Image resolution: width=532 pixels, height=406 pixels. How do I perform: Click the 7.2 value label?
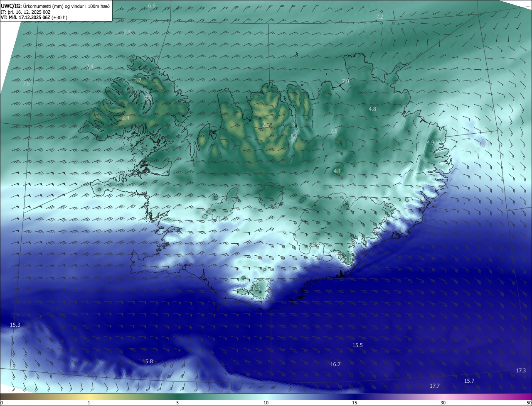click(x=379, y=17)
